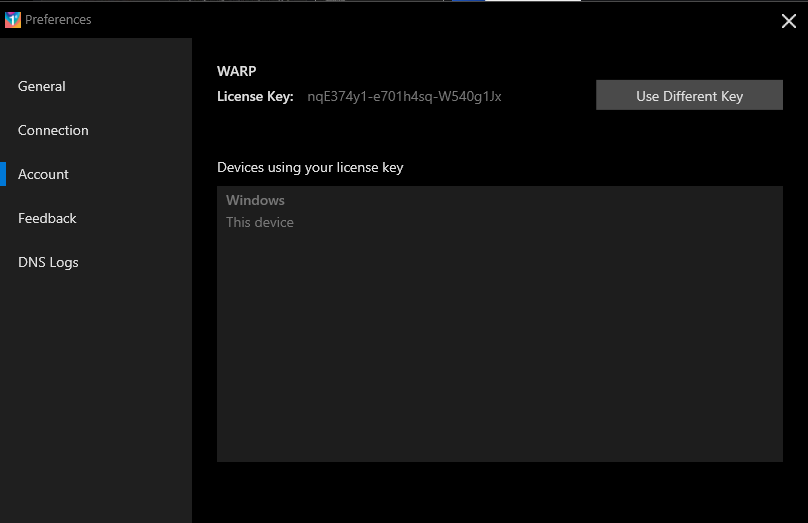Click the blue active indicator beside Account
This screenshot has height=523, width=808.
tap(3, 175)
